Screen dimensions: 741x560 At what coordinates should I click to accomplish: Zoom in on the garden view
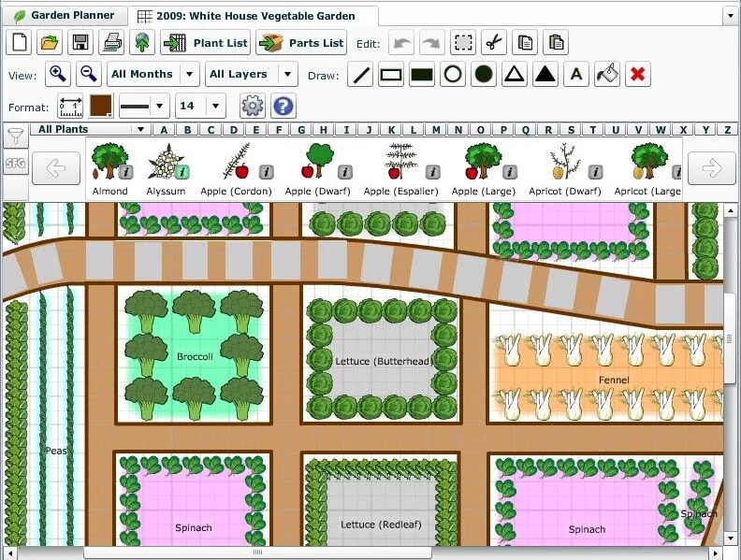tap(58, 74)
